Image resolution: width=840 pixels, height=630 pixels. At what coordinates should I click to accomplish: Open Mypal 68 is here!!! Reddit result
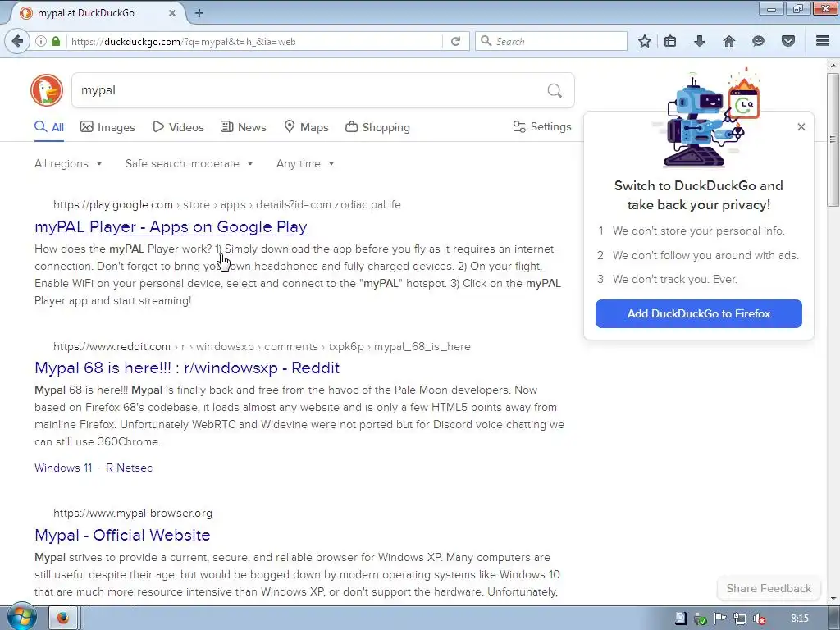click(x=187, y=368)
